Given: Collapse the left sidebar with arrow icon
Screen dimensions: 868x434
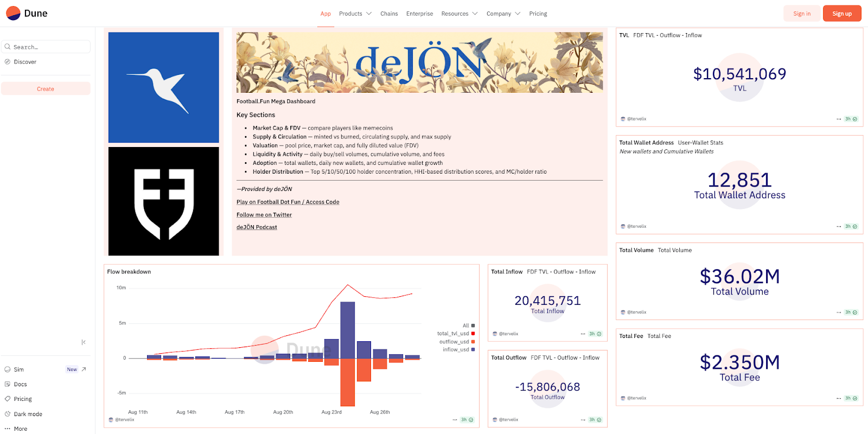Looking at the screenshot, I should (84, 342).
